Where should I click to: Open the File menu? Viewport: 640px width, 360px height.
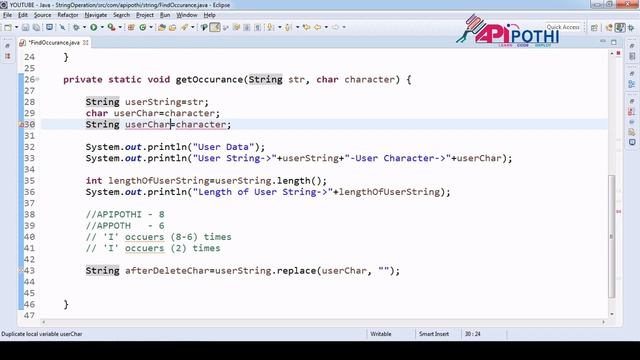(x=7, y=15)
